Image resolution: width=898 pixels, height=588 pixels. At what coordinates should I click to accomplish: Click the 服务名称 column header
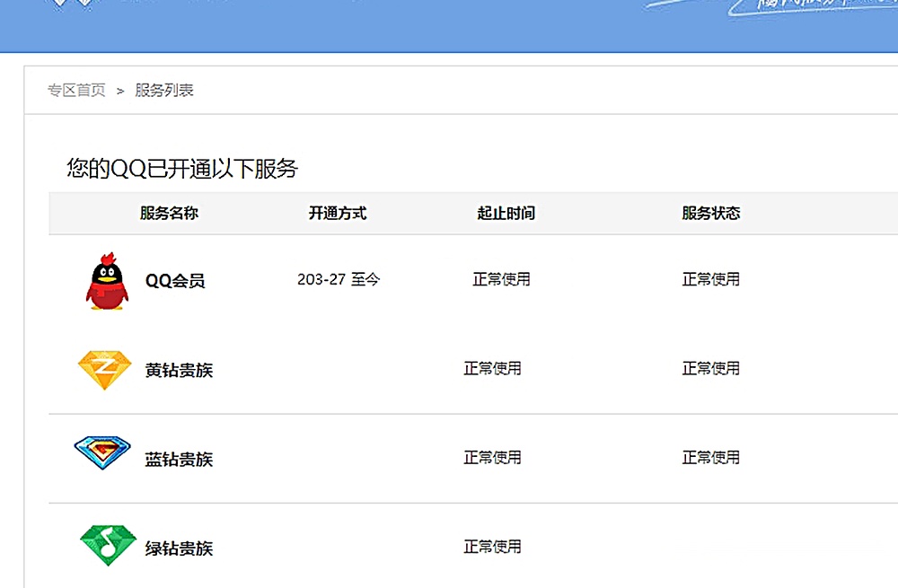[169, 213]
